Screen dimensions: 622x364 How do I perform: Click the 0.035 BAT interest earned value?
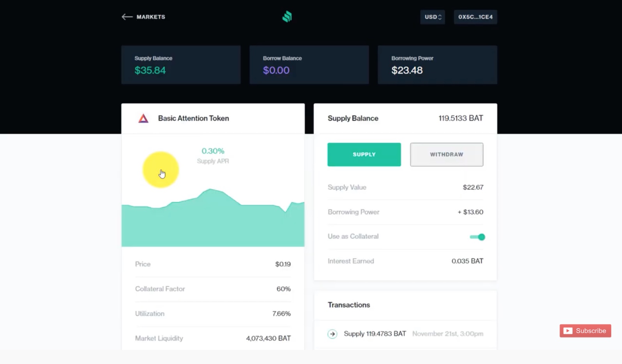pos(467,261)
